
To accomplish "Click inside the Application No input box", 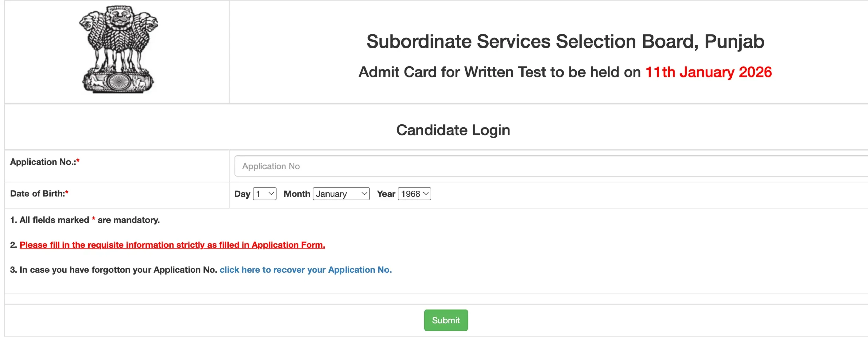I will [x=407, y=166].
